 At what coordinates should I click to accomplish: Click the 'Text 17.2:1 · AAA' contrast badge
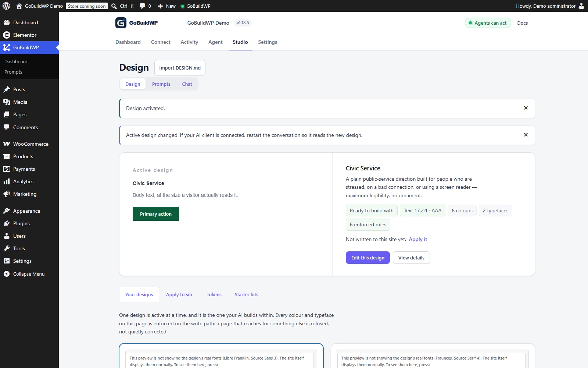(x=423, y=210)
